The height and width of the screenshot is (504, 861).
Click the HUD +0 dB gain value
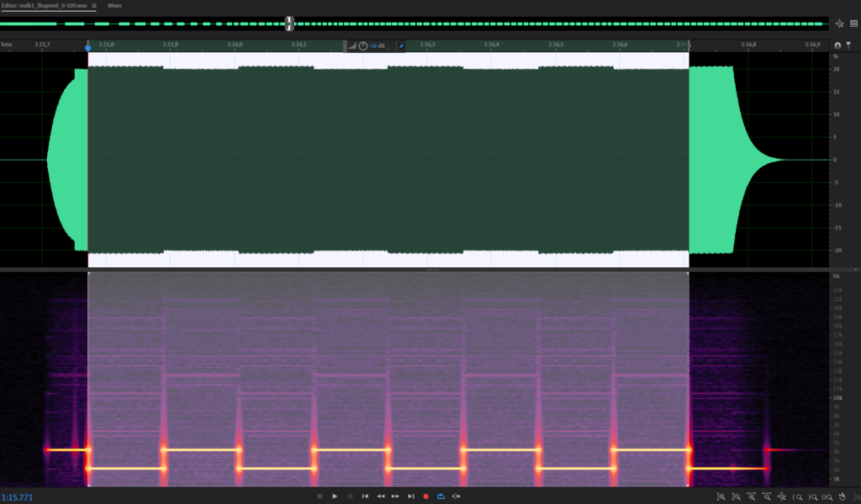pos(378,46)
